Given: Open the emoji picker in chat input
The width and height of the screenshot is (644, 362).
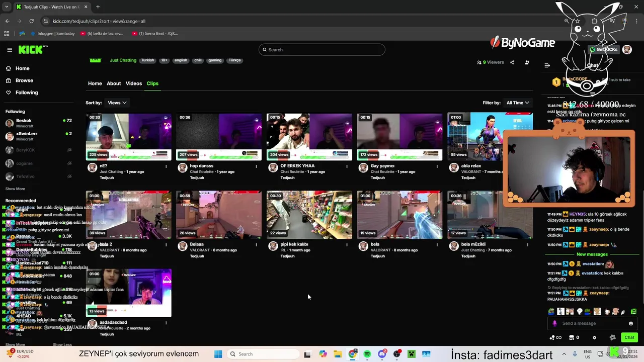Looking at the screenshot, I should (x=631, y=323).
